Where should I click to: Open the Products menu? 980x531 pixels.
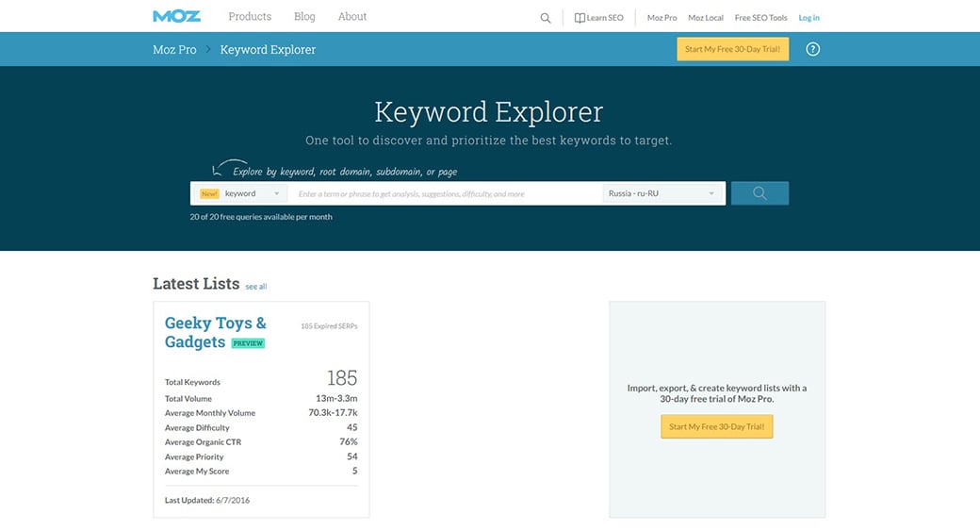[x=250, y=16]
